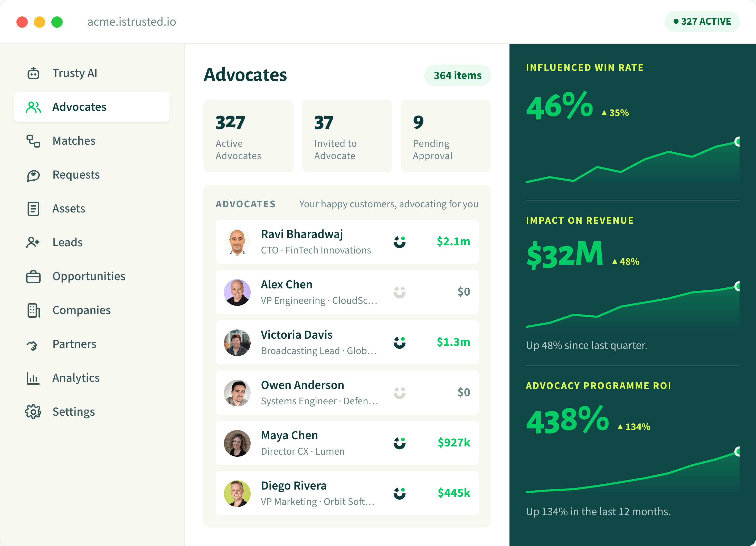Open the Partners page
The height and width of the screenshot is (546, 756).
[x=92, y=344]
